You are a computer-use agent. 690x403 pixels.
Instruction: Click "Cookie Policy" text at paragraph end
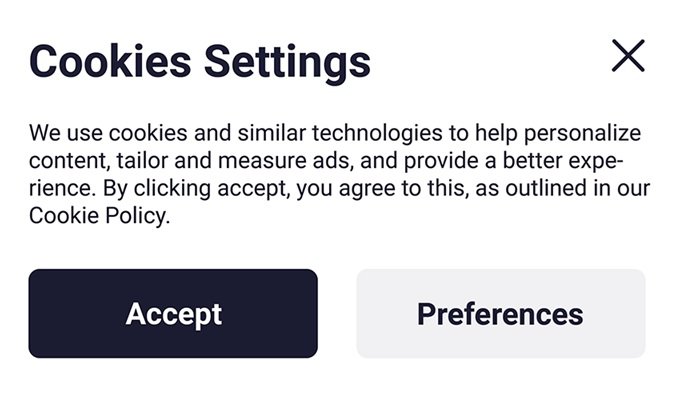click(99, 216)
